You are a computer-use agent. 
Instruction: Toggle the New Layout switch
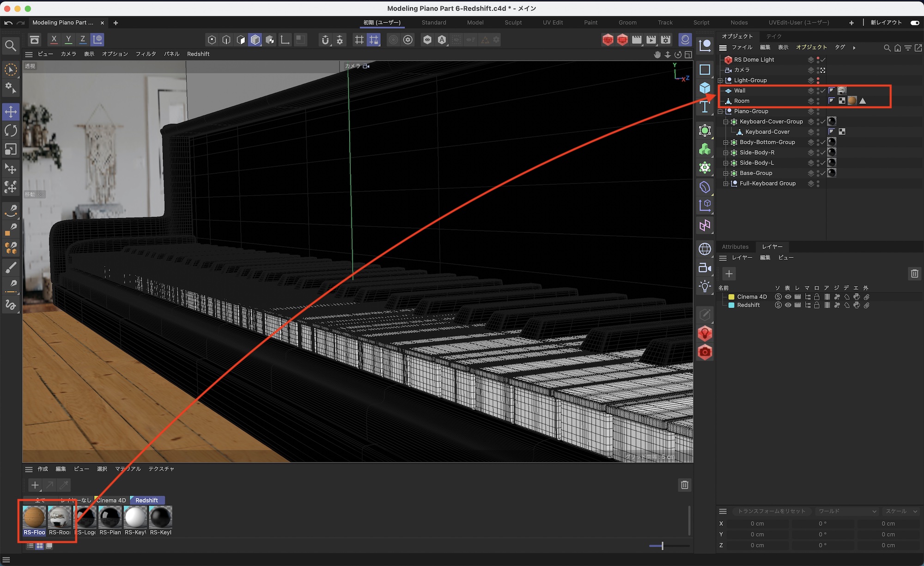(x=914, y=23)
